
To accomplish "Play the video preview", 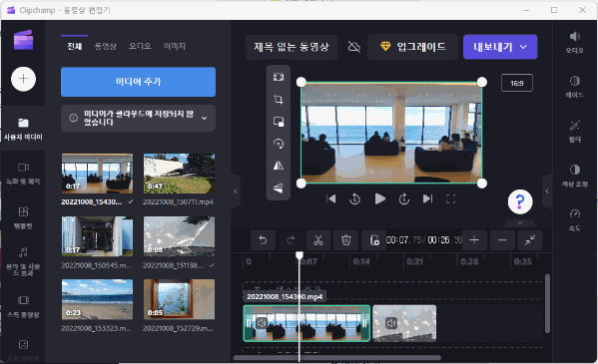I will [379, 199].
